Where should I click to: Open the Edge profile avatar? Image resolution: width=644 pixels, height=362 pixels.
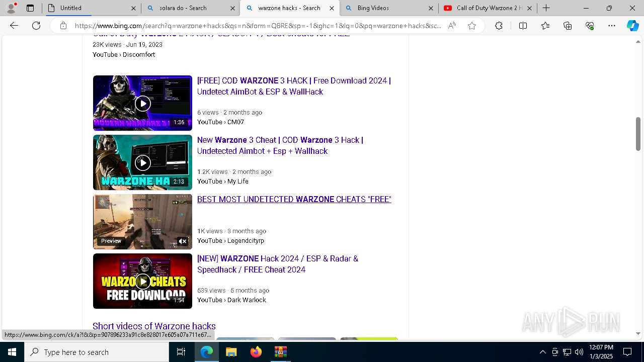(11, 8)
